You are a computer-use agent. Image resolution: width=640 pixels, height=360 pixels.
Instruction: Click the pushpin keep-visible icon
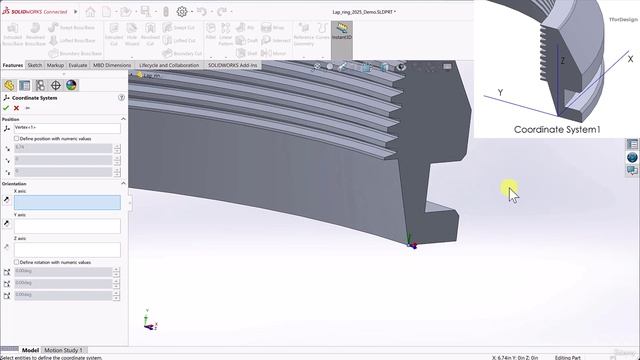28,108
